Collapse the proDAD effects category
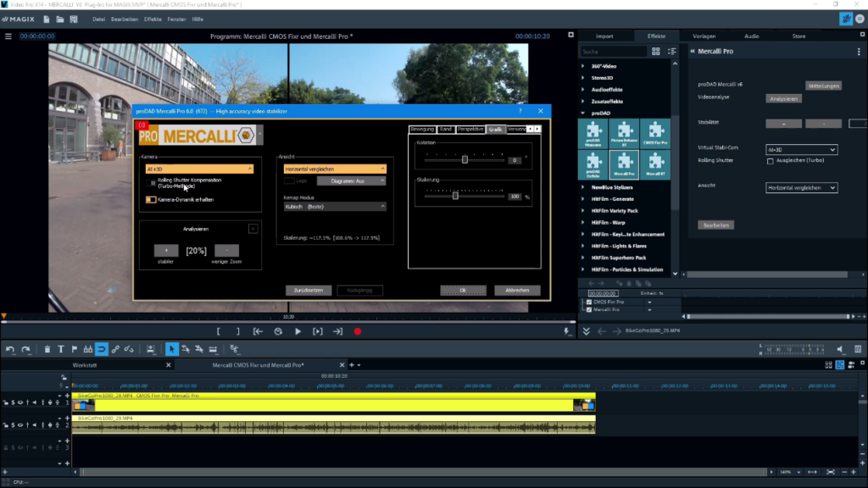The width and height of the screenshot is (868, 488). point(583,114)
